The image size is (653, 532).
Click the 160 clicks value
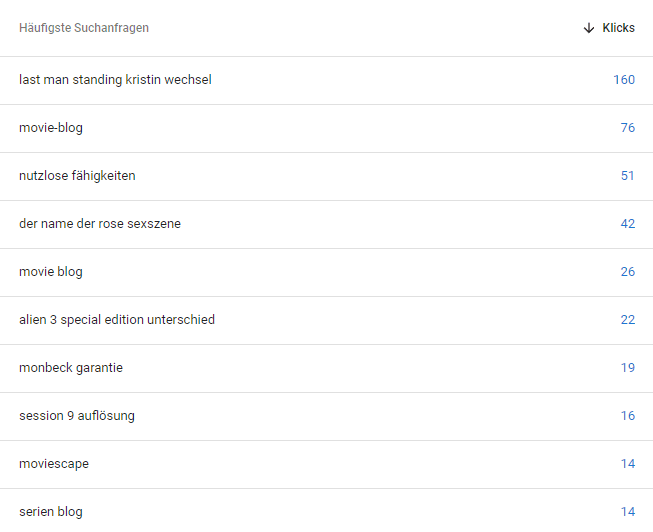point(624,80)
